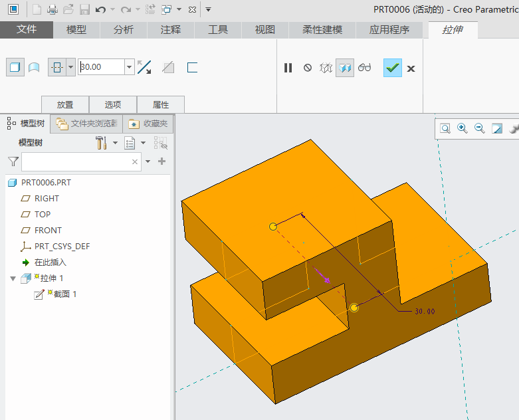Open the depth value dropdown
The width and height of the screenshot is (519, 420).
click(129, 67)
